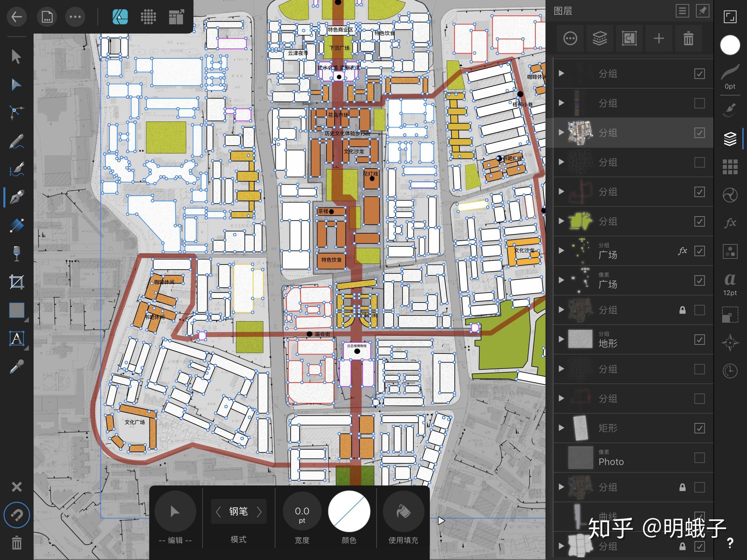Select the Artistic Text tool
Image resolution: width=747 pixels, height=560 pixels.
(16, 338)
